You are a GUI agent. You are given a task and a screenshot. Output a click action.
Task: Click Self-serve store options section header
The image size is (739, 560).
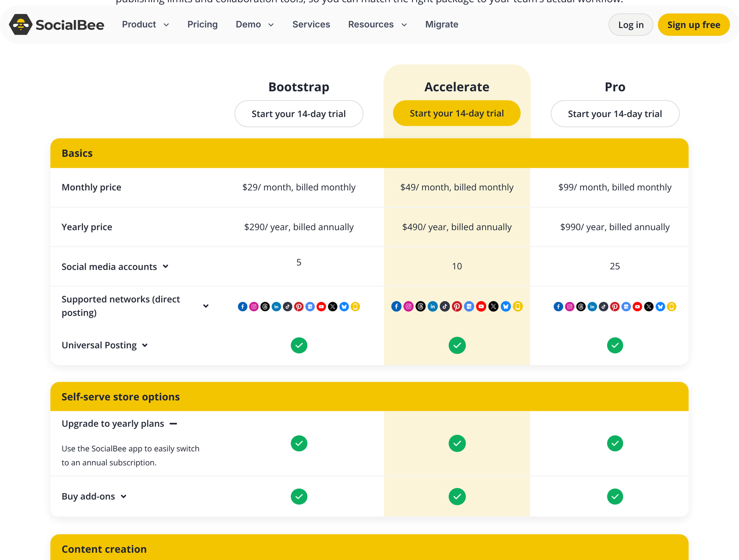[x=369, y=396]
